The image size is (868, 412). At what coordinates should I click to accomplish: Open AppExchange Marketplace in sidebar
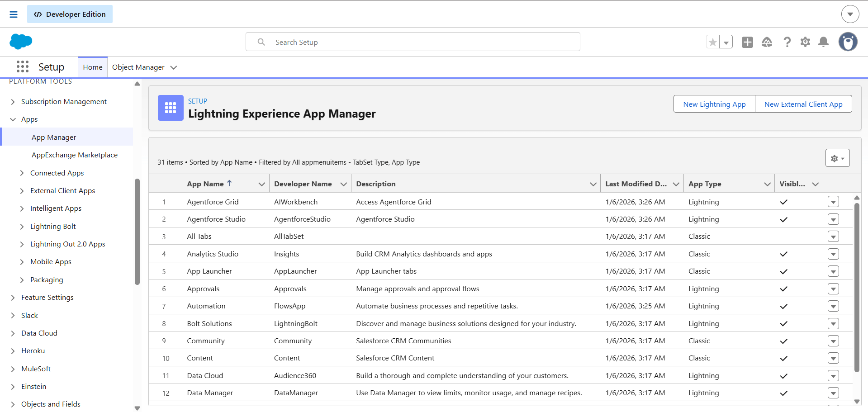75,155
